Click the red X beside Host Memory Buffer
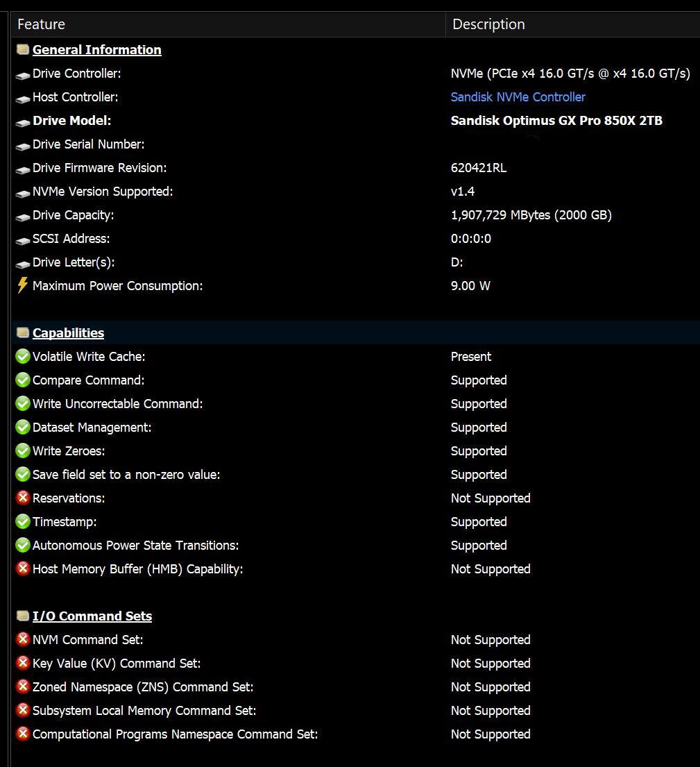Image resolution: width=700 pixels, height=767 pixels. point(22,568)
